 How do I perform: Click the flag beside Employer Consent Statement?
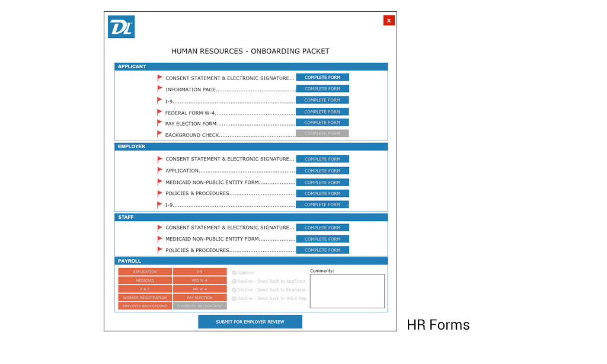point(159,159)
